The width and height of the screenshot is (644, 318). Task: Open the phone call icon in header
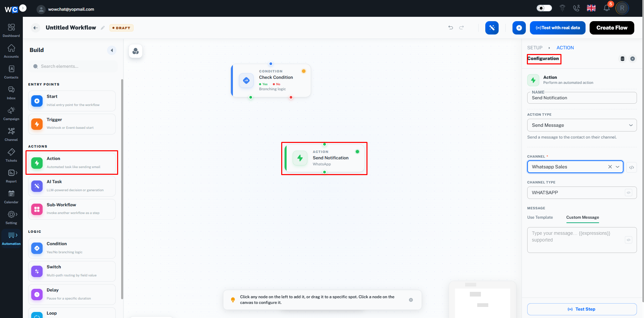tap(576, 8)
